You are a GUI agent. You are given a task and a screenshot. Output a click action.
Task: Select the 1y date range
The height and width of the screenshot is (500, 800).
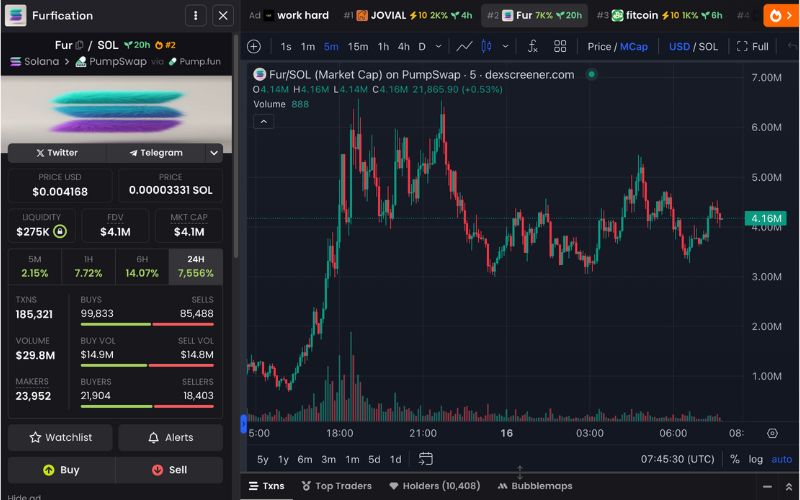283,459
